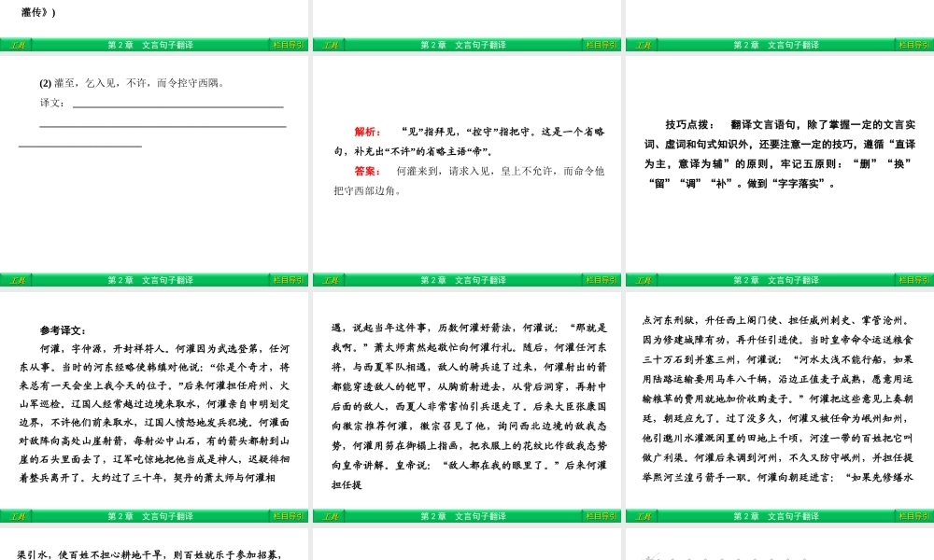
Task: Click the chapter title on the 技巧点拨 slide footer
Action: 775,280
